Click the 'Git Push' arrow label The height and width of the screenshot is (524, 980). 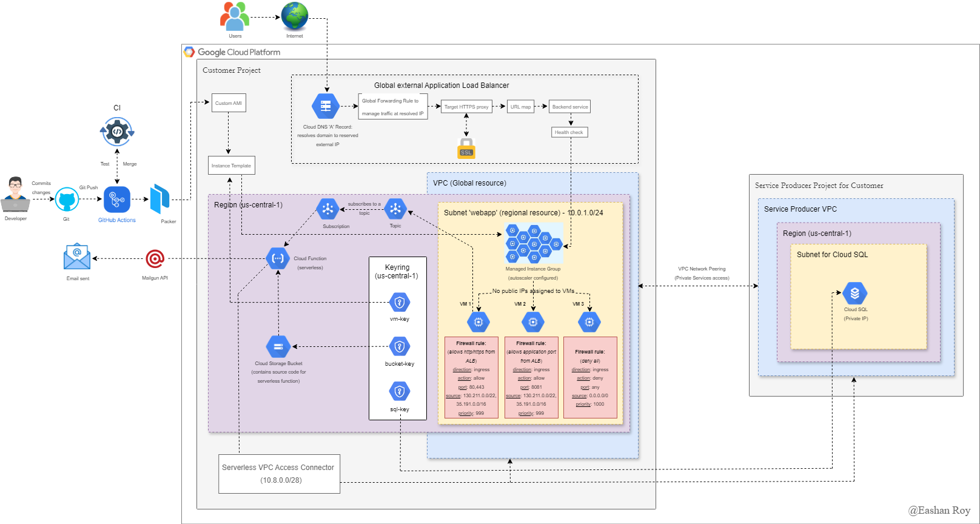pyautogui.click(x=89, y=187)
